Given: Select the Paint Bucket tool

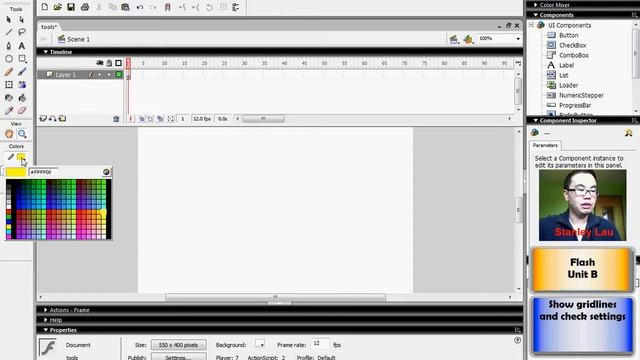Looking at the screenshot, I should click(22, 98).
